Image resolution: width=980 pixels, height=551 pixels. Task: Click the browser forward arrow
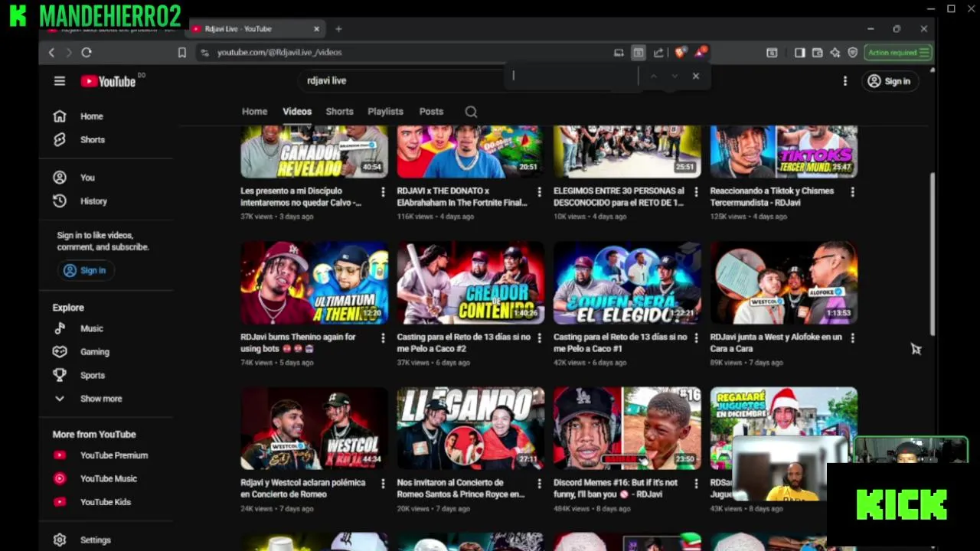coord(68,53)
